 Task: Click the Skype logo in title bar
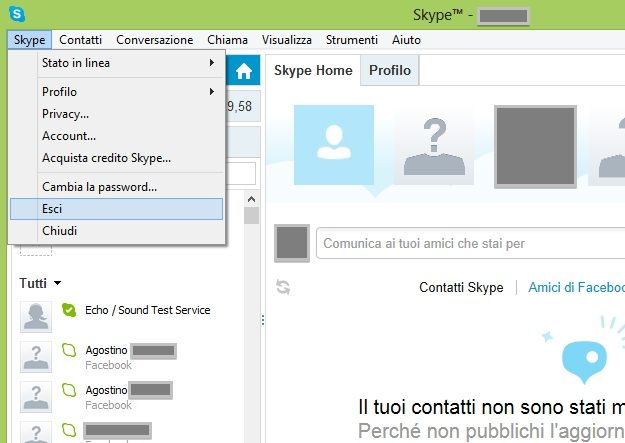[x=17, y=14]
